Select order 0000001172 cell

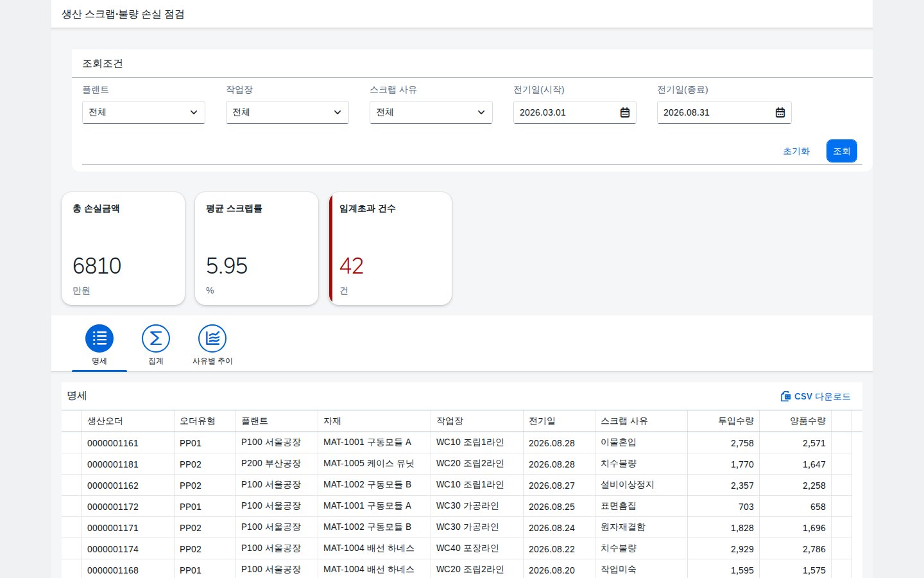[128, 506]
